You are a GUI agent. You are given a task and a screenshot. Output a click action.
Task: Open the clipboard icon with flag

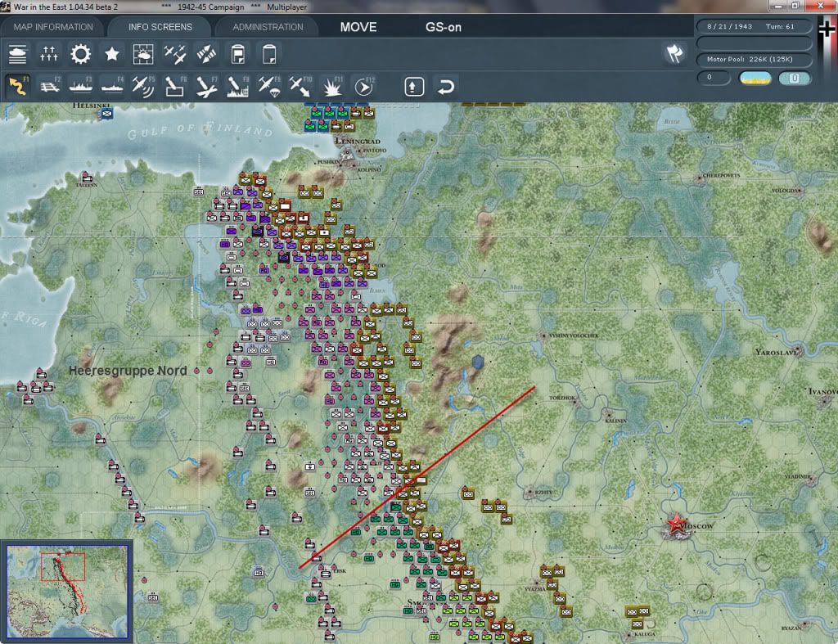(x=238, y=55)
